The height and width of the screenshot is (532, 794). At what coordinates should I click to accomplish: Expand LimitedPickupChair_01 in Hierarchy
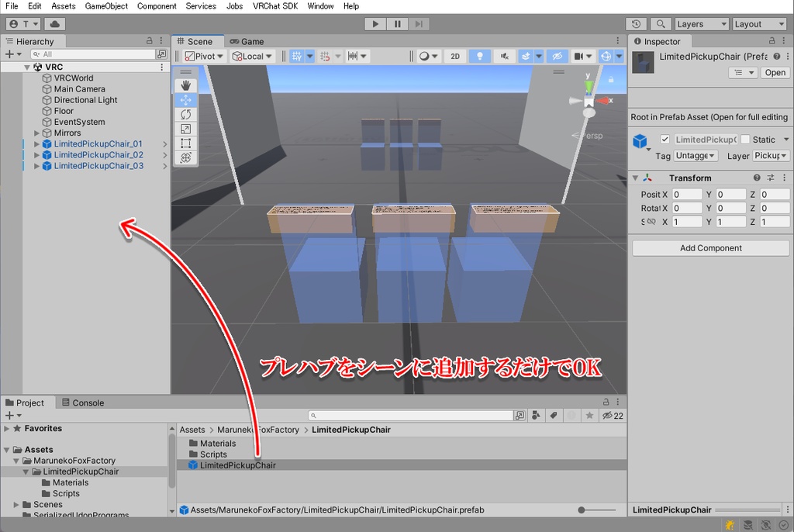click(x=36, y=144)
